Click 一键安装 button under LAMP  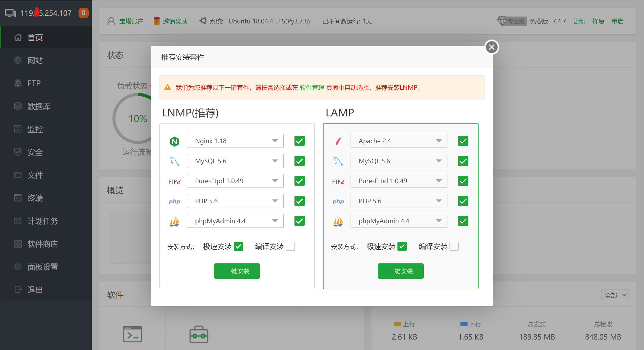(401, 271)
